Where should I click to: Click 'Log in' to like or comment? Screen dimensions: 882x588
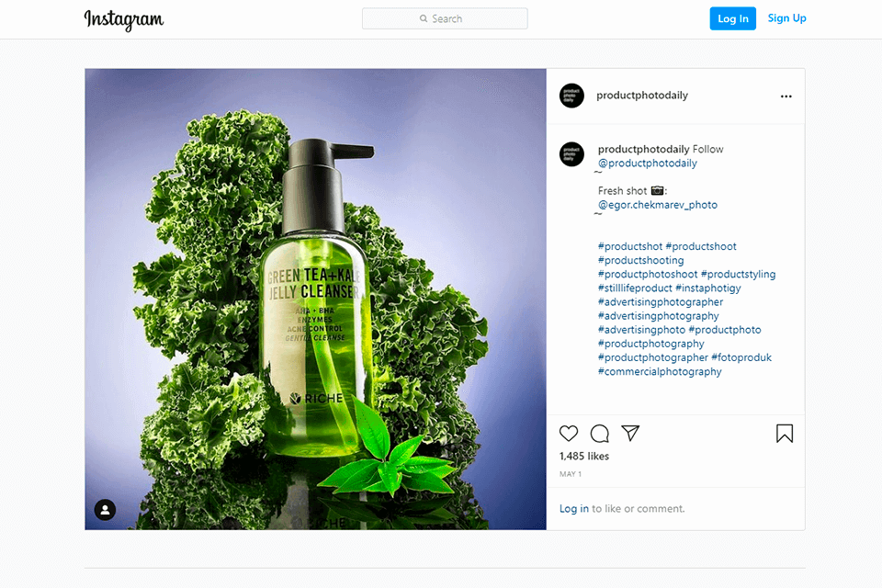tap(573, 509)
